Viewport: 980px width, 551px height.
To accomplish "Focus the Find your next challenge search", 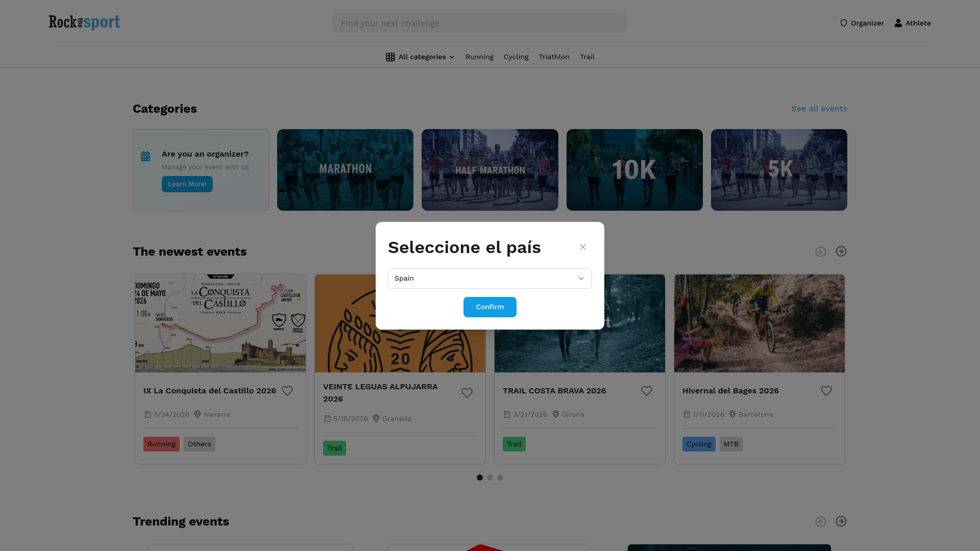I will coord(480,23).
